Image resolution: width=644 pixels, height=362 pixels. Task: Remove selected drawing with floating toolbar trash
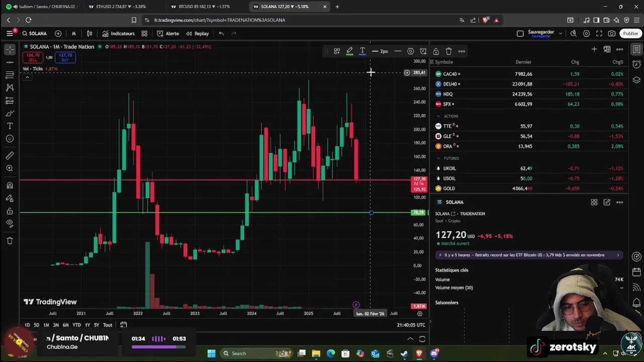448,51
